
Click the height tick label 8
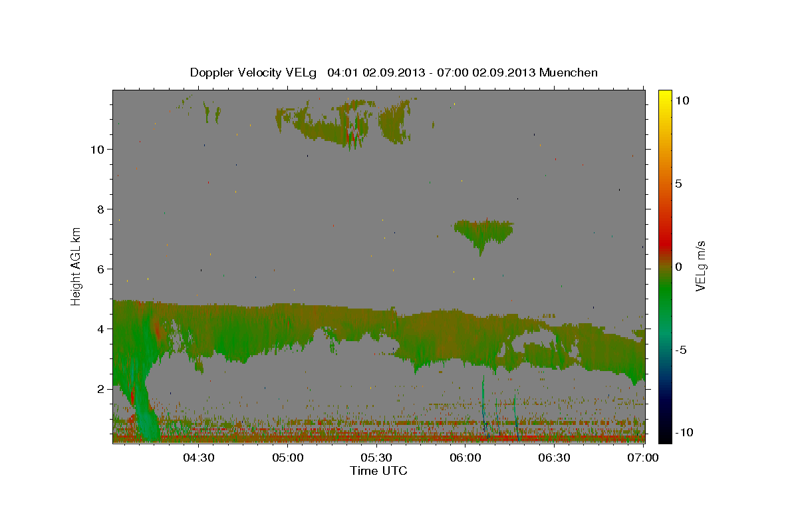101,209
